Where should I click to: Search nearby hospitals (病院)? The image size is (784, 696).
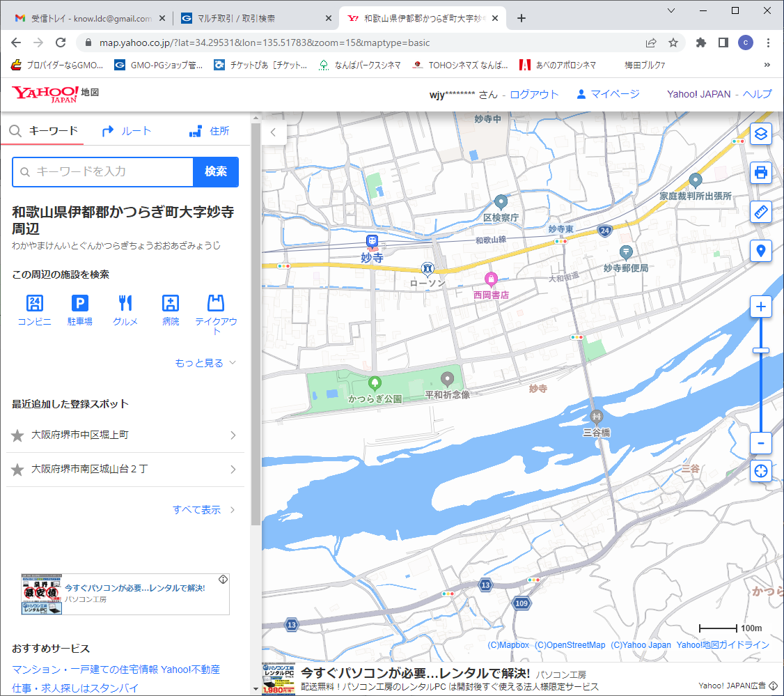tap(171, 310)
